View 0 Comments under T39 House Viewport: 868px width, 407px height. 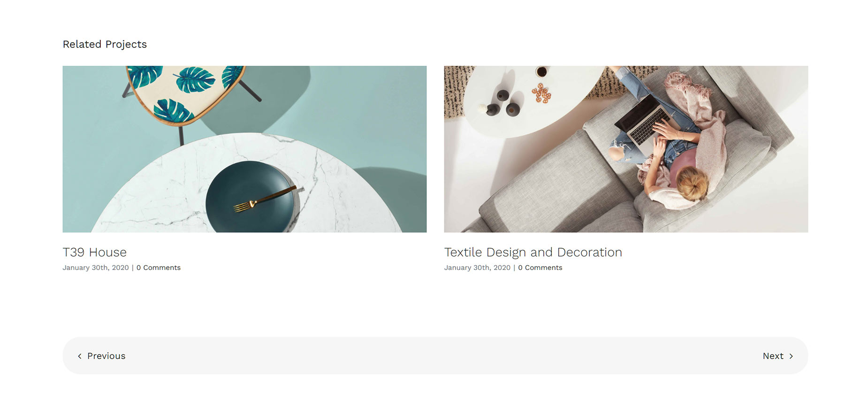(159, 268)
